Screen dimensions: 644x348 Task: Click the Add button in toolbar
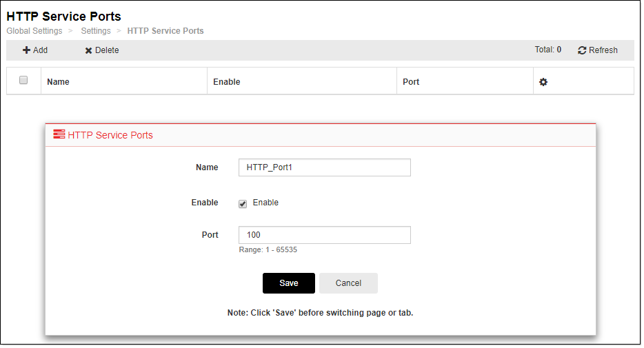(x=35, y=50)
